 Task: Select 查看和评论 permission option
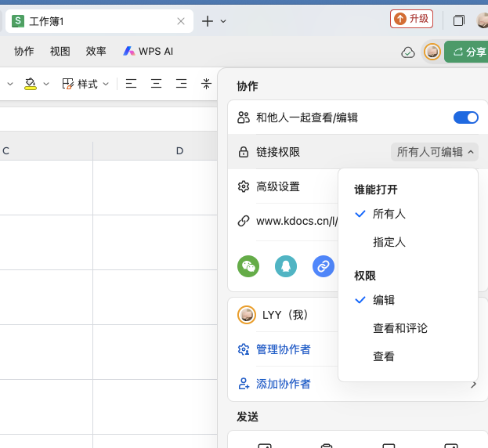coord(399,328)
